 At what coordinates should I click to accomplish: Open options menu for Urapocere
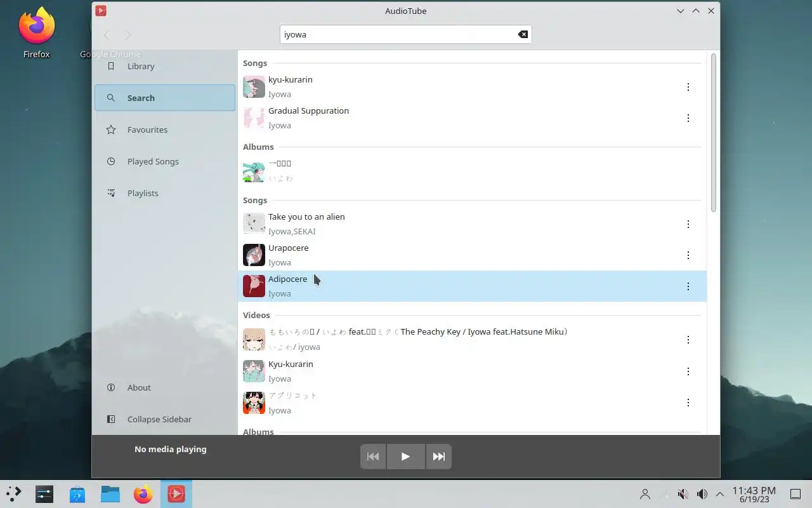click(688, 255)
